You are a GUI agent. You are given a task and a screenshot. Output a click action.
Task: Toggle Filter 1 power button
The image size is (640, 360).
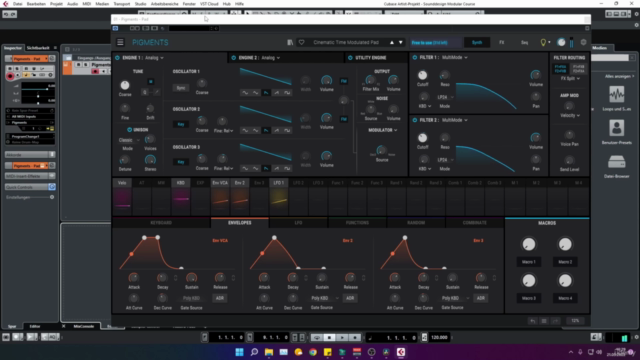click(415, 58)
